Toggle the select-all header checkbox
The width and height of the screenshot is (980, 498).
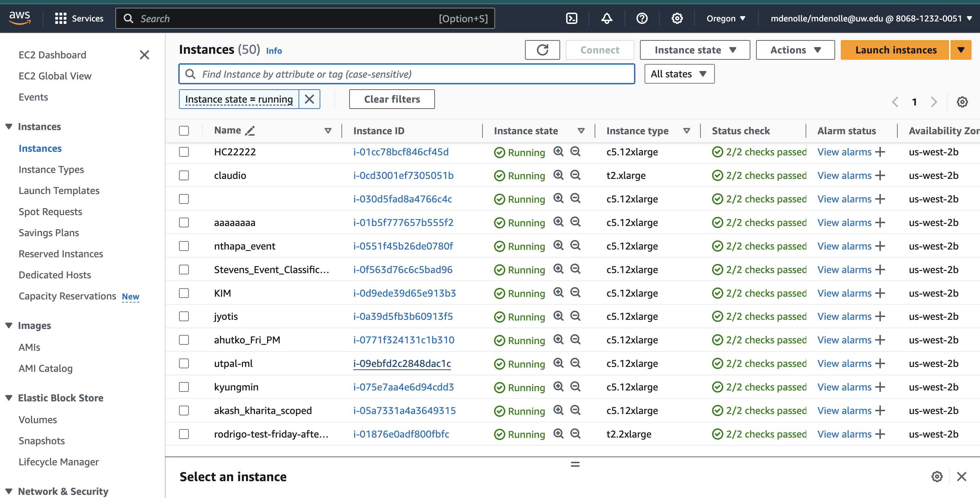(184, 131)
